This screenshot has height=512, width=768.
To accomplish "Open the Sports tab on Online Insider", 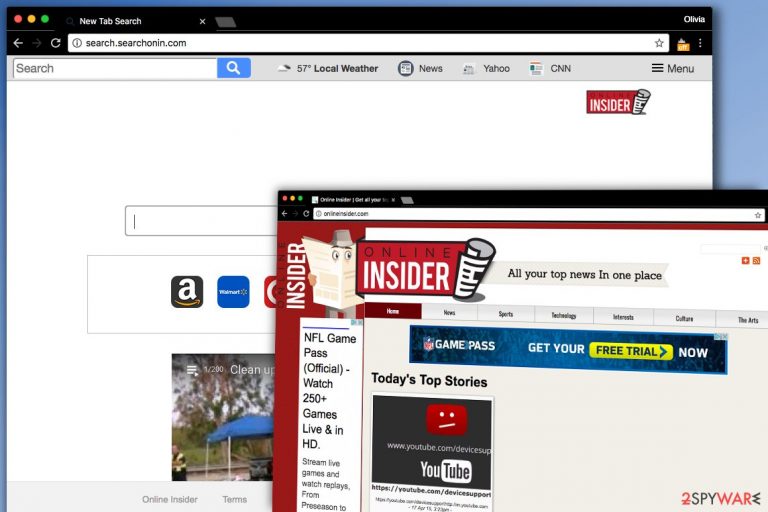I will coord(506,314).
